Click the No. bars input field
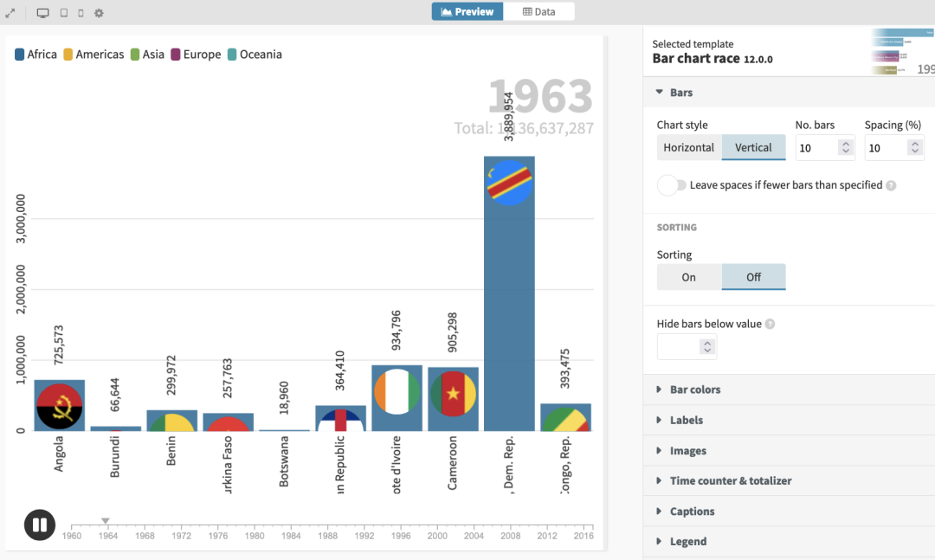Viewport: 935px width, 560px height. pos(816,148)
